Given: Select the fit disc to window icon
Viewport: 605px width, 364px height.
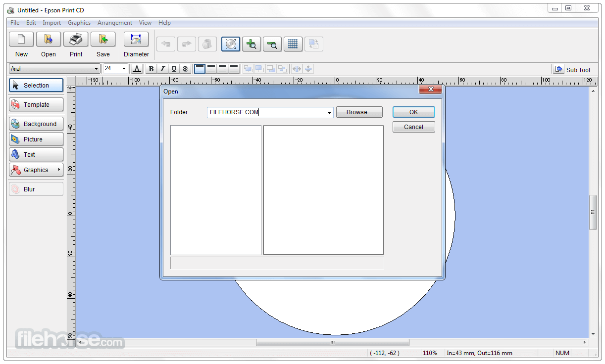Looking at the screenshot, I should click(x=231, y=44).
